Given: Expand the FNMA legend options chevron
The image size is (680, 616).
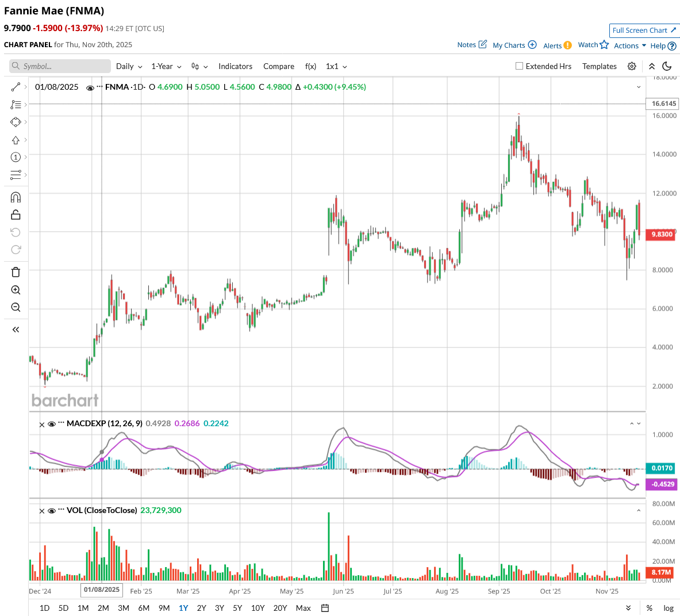Looking at the screenshot, I should (x=639, y=87).
